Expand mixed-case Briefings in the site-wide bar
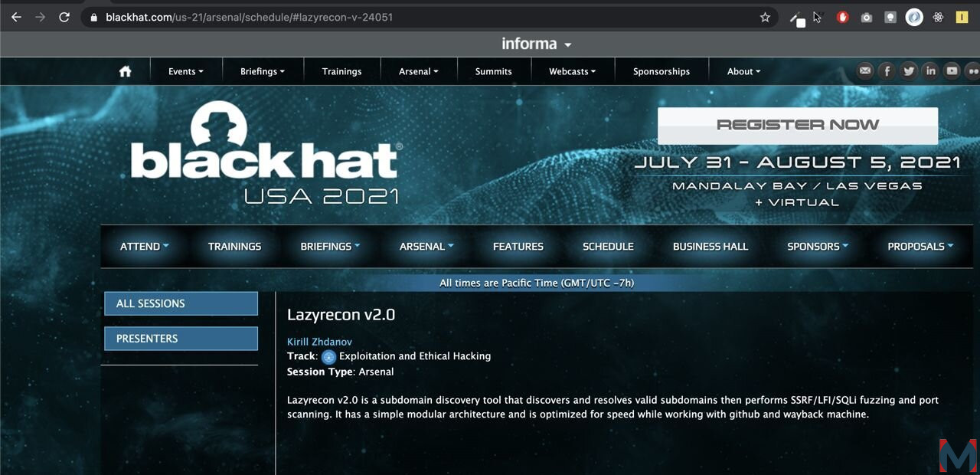Screen dimensions: 980x475 (x=263, y=71)
